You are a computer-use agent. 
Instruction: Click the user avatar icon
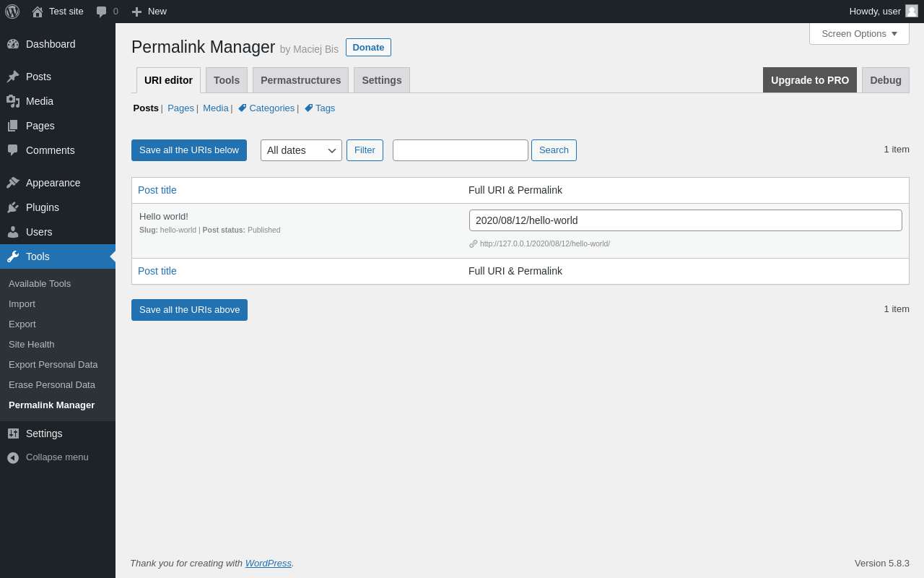[912, 11]
